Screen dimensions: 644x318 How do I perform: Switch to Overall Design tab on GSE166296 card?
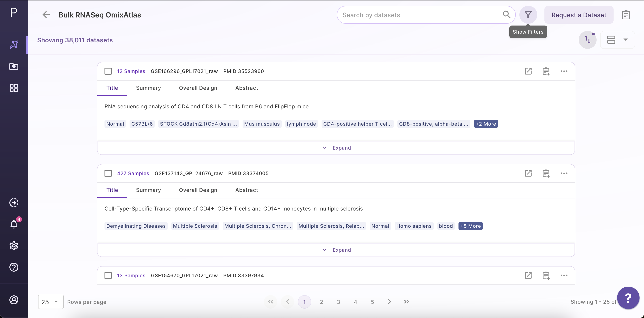[x=198, y=88]
